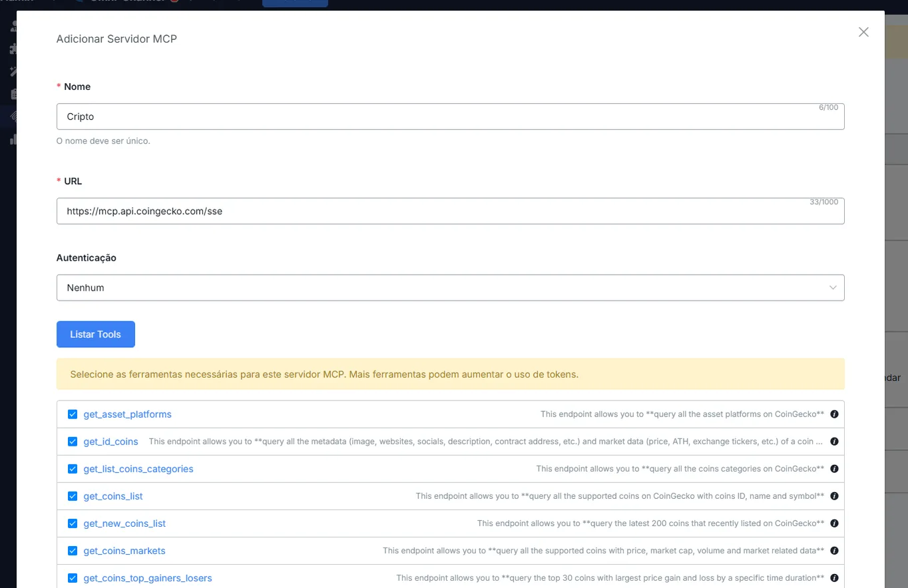Click description 'query the latest 200 coins'
Viewport: 908px width, 588px height.
(x=650, y=523)
